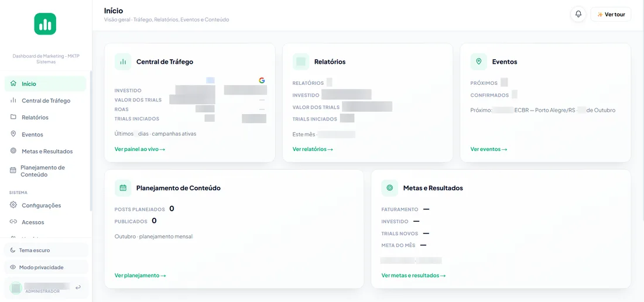Click map pin icon beside sidebar Eventos

tap(13, 134)
